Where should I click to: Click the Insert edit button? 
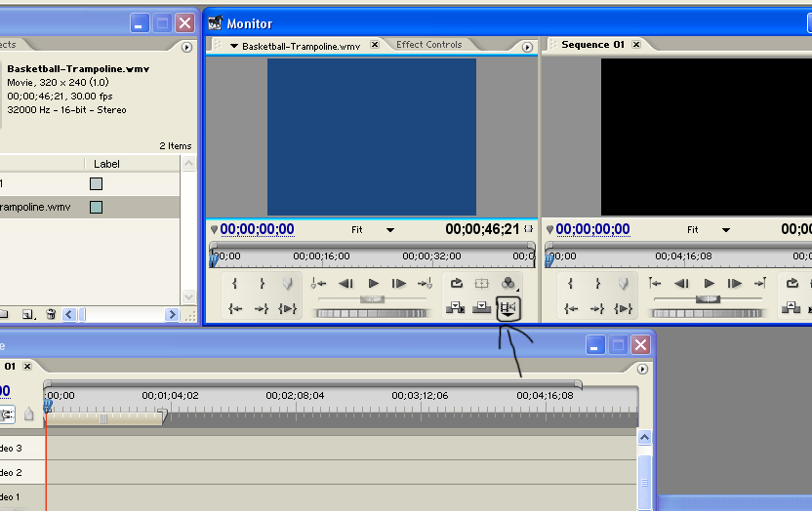(x=456, y=308)
